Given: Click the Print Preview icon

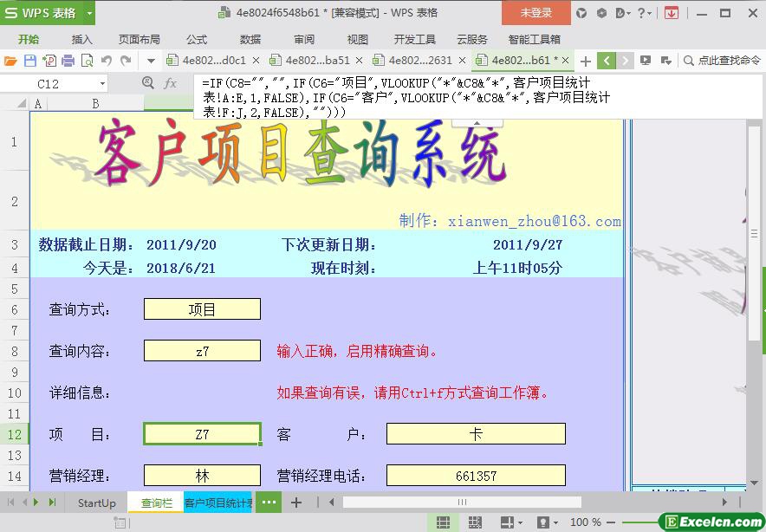Looking at the screenshot, I should 87,61.
